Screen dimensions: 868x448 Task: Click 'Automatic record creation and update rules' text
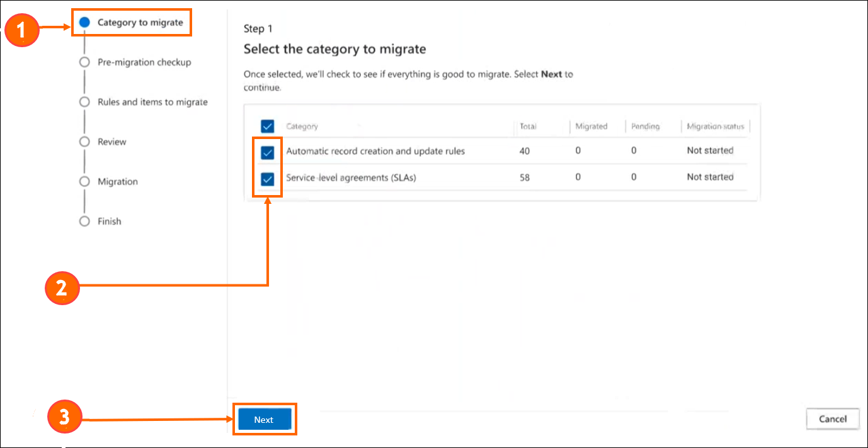[375, 151]
